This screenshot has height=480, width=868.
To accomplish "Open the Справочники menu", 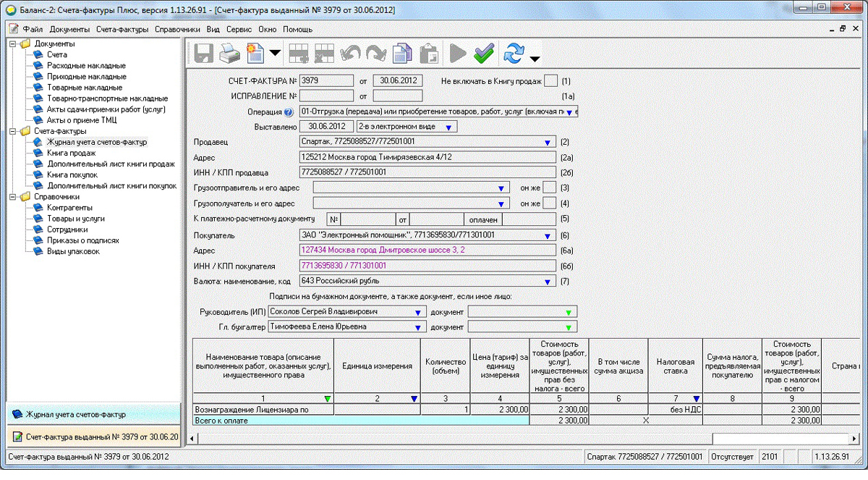I will pyautogui.click(x=177, y=29).
